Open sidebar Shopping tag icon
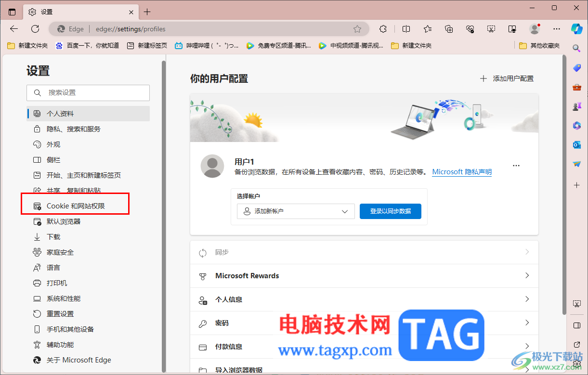The height and width of the screenshot is (375, 588). click(x=576, y=68)
